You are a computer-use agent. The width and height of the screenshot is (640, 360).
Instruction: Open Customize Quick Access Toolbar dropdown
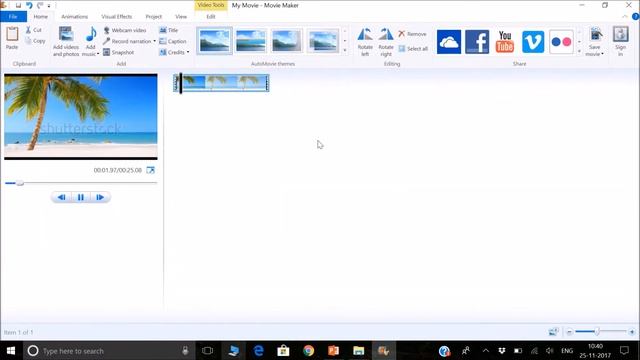(49, 6)
